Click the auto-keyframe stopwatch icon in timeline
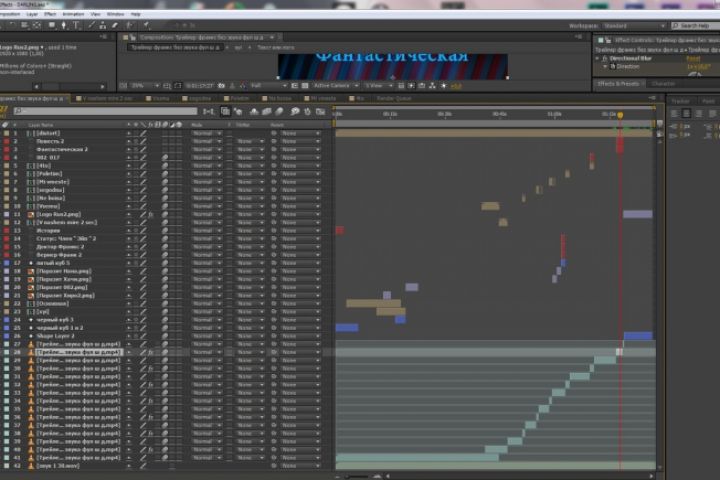Image resolution: width=720 pixels, height=480 pixels. point(307,111)
